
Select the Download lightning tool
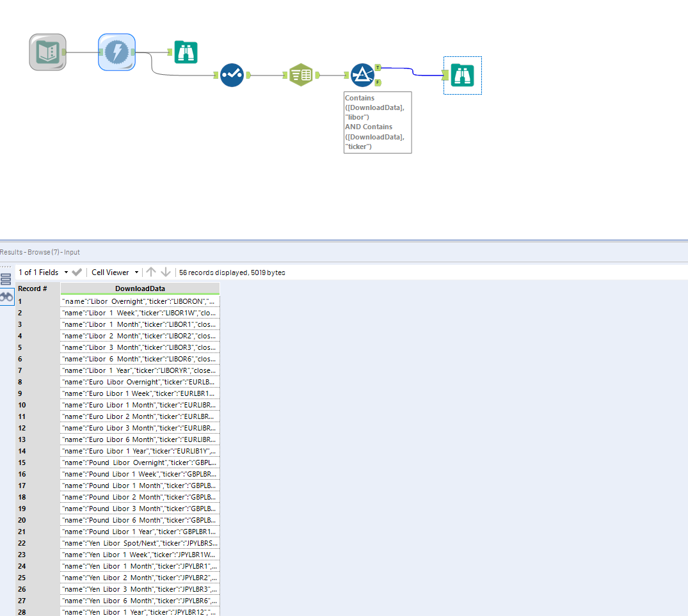click(x=116, y=52)
